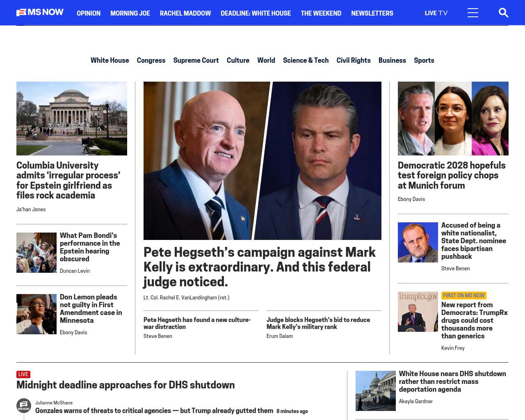Viewport: 525px width, 420px height.
Task: Open the TrumpRx.gov thumbnail
Action: pos(418,312)
